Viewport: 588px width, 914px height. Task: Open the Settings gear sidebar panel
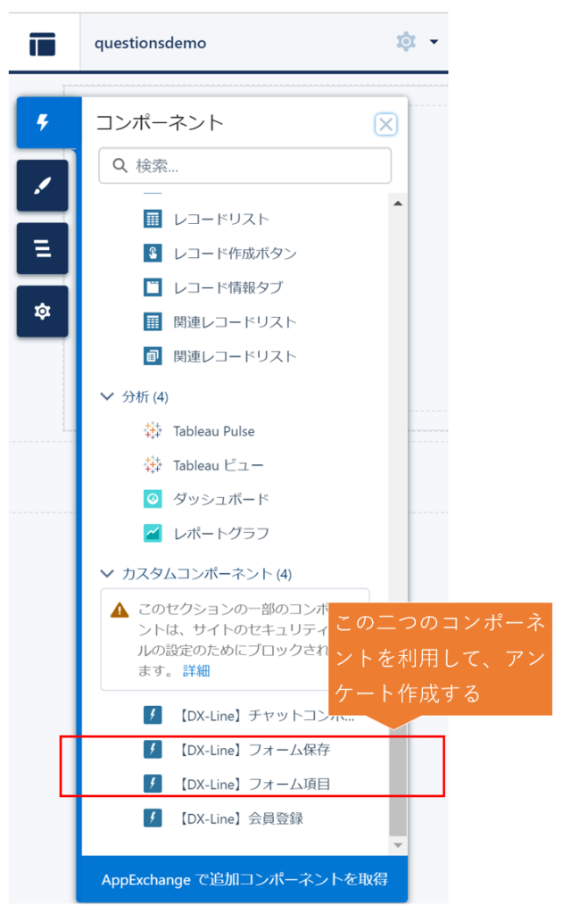(x=42, y=311)
